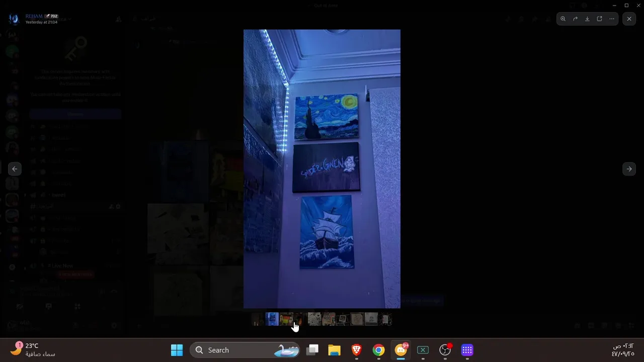Click the REHAM user avatar
Screen dimensions: 644x362
click(x=14, y=19)
